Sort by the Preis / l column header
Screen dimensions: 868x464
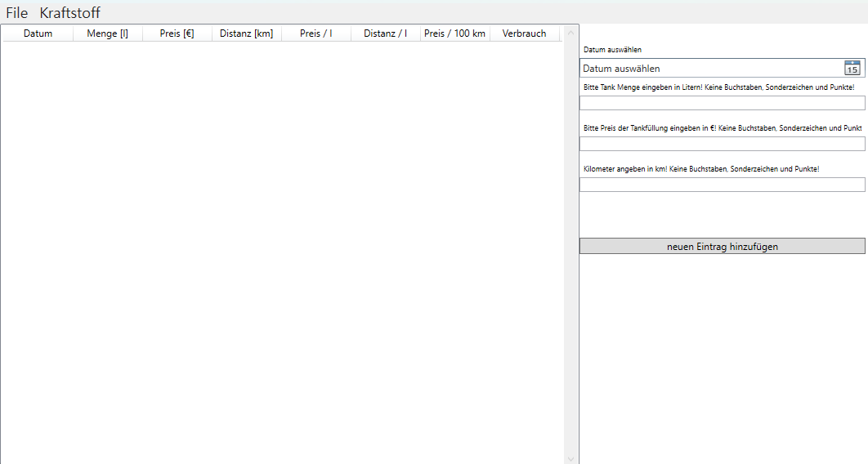click(x=316, y=33)
